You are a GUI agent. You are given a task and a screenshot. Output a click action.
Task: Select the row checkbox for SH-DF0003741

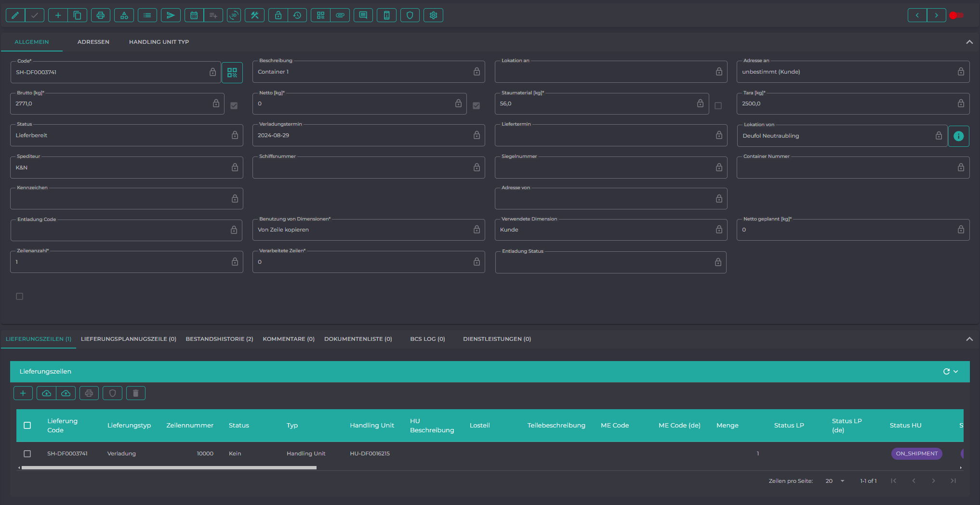coord(27,454)
